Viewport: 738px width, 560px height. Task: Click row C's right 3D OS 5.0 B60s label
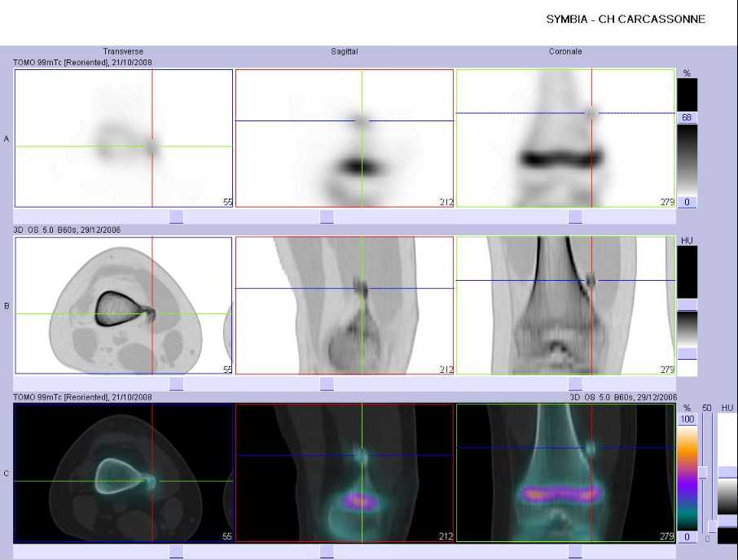point(622,397)
